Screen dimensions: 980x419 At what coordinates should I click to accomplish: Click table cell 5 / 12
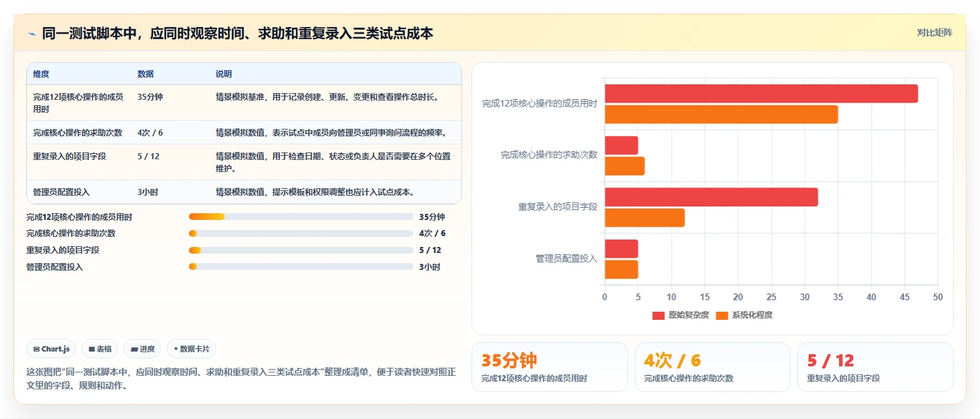[x=148, y=156]
